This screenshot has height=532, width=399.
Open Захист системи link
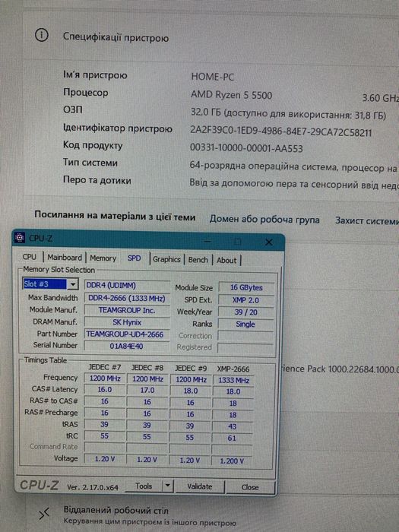click(x=367, y=220)
